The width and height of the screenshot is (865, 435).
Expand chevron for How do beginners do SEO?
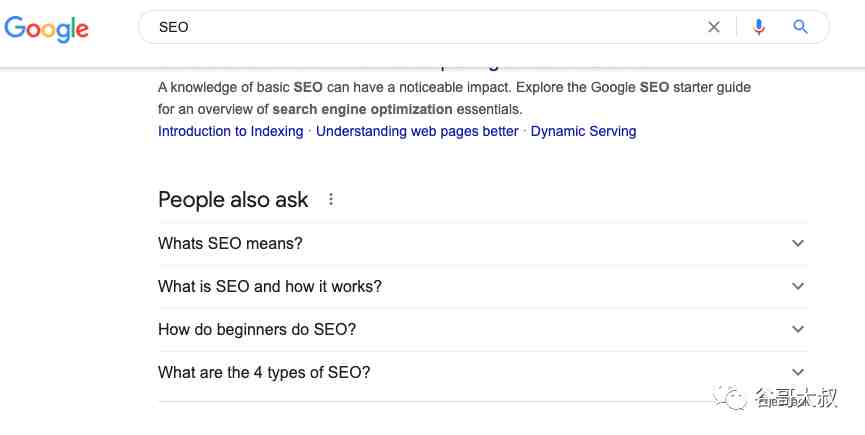798,329
